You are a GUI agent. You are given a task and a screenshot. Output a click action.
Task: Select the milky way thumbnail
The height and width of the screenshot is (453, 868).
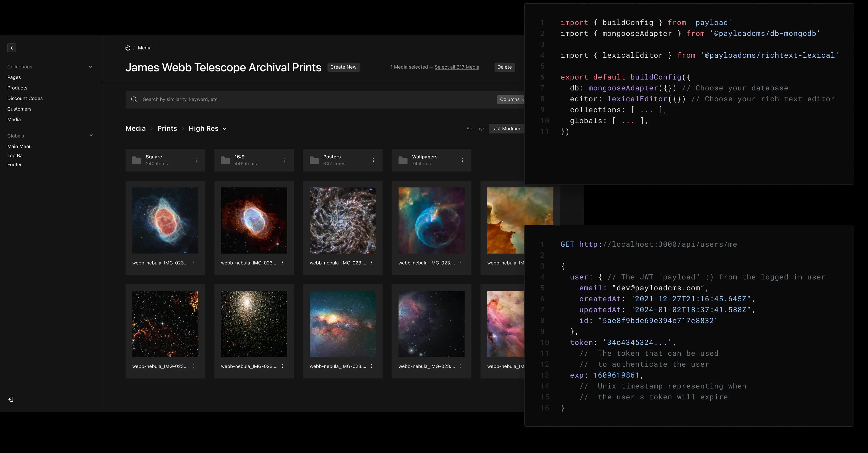pos(343,324)
